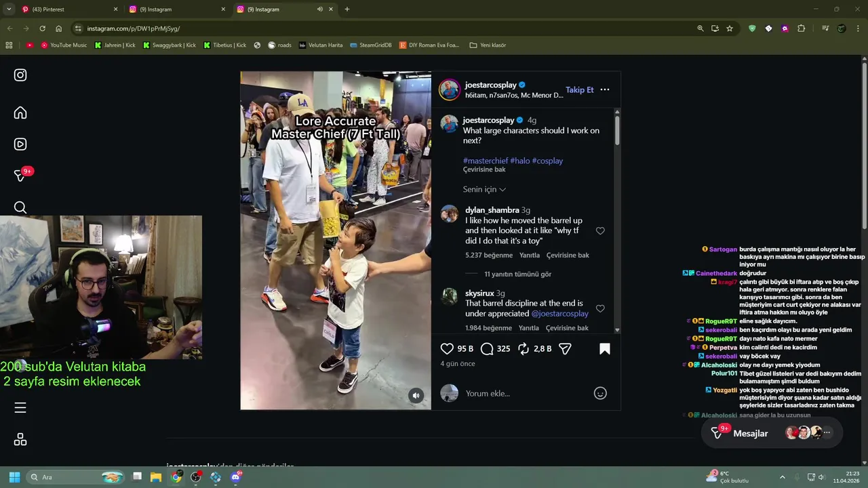The image size is (868, 488).
Task: Reload the current page
Action: (x=42, y=28)
